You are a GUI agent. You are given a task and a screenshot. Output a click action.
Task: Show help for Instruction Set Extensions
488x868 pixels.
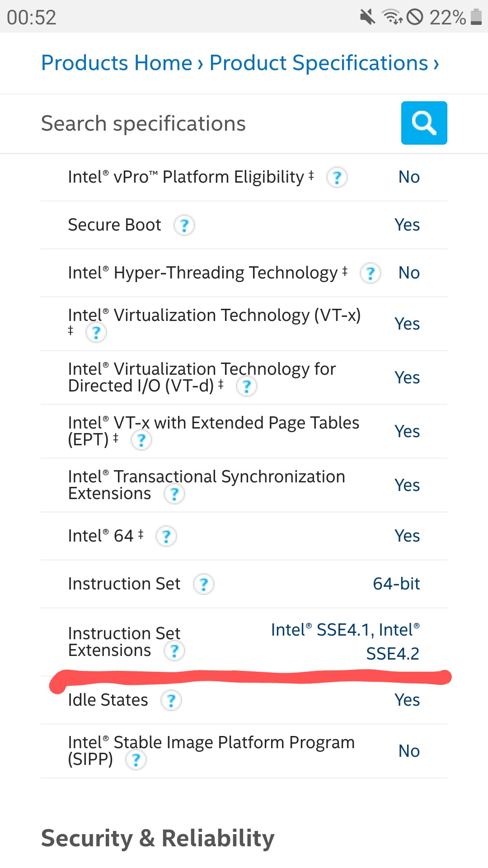pyautogui.click(x=174, y=651)
